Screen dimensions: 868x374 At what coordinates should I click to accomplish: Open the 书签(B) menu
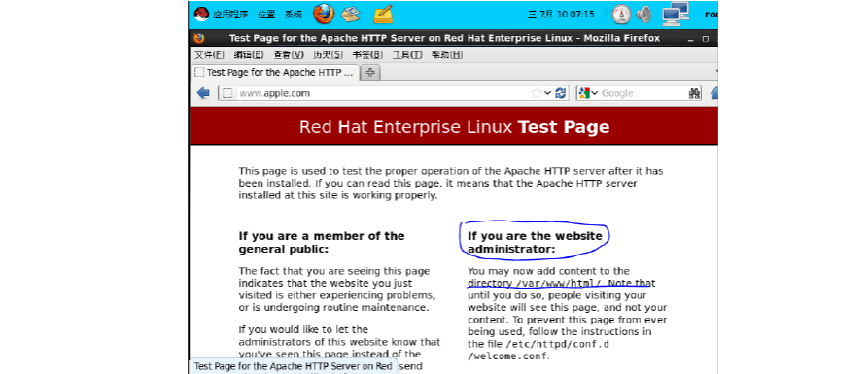tap(367, 54)
